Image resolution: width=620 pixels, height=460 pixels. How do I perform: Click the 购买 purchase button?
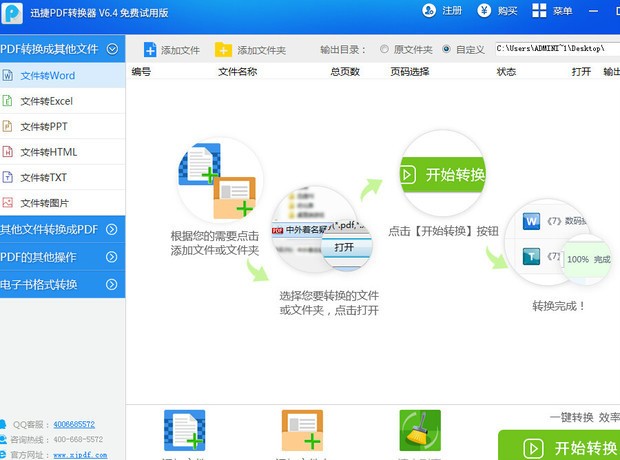498,11
